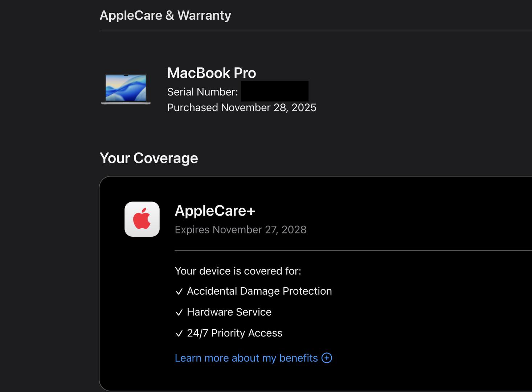
Task: Select the Your Coverage heading
Action: (x=149, y=158)
